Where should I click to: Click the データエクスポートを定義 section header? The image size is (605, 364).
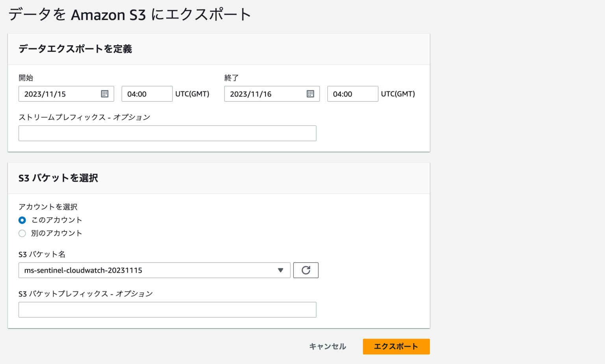coord(75,49)
